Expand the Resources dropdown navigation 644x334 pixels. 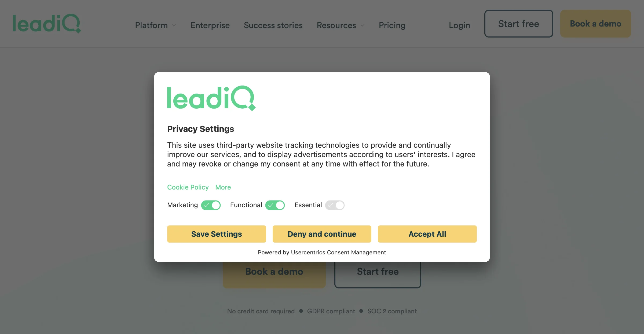pyautogui.click(x=341, y=25)
